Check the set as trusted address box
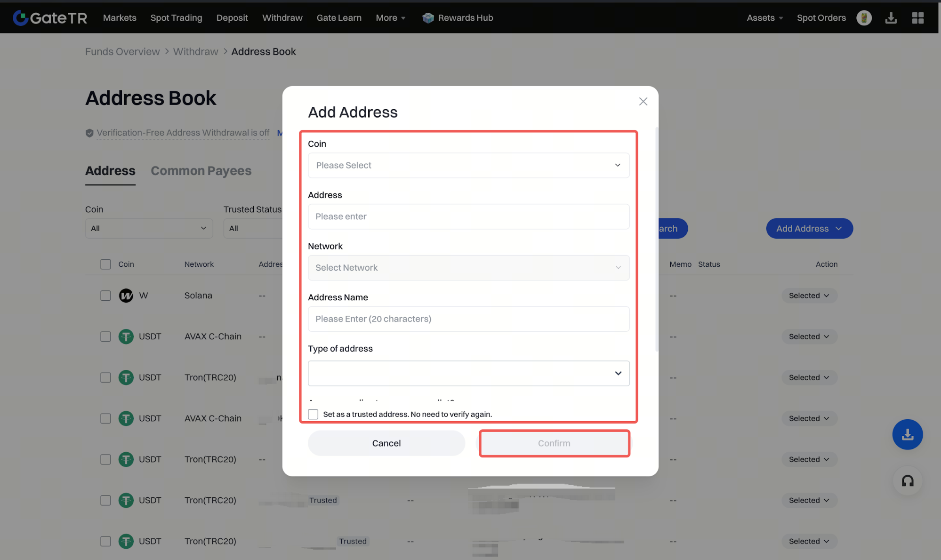 (x=313, y=414)
